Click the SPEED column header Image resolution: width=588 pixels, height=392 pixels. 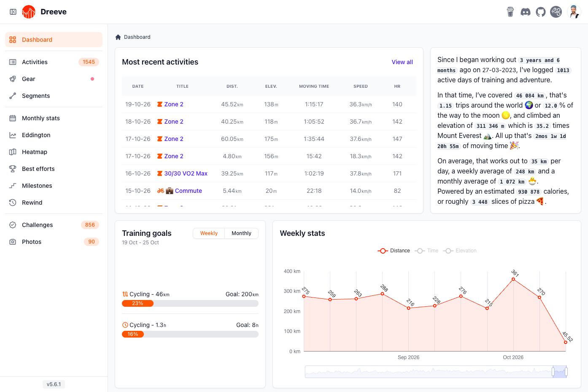tap(361, 87)
